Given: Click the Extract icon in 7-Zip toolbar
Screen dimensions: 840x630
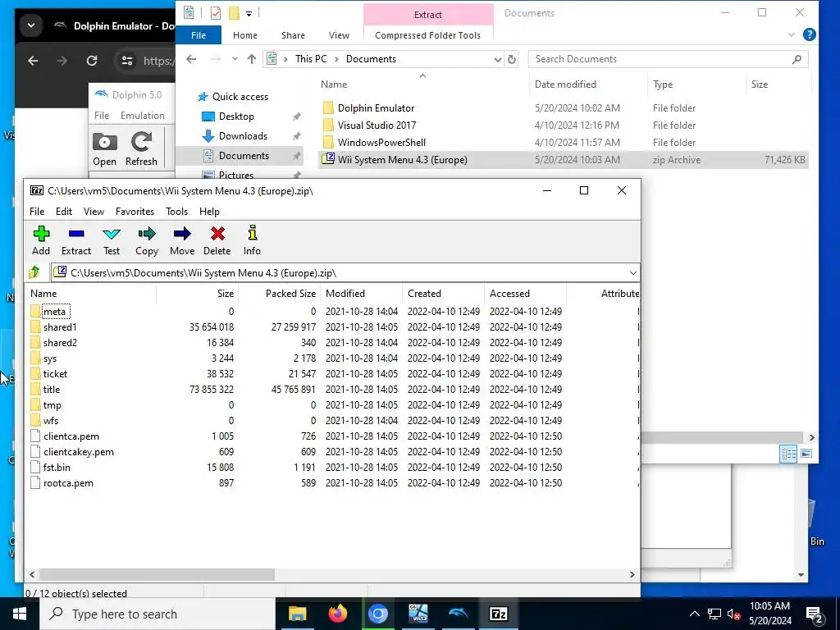Looking at the screenshot, I should click(76, 240).
